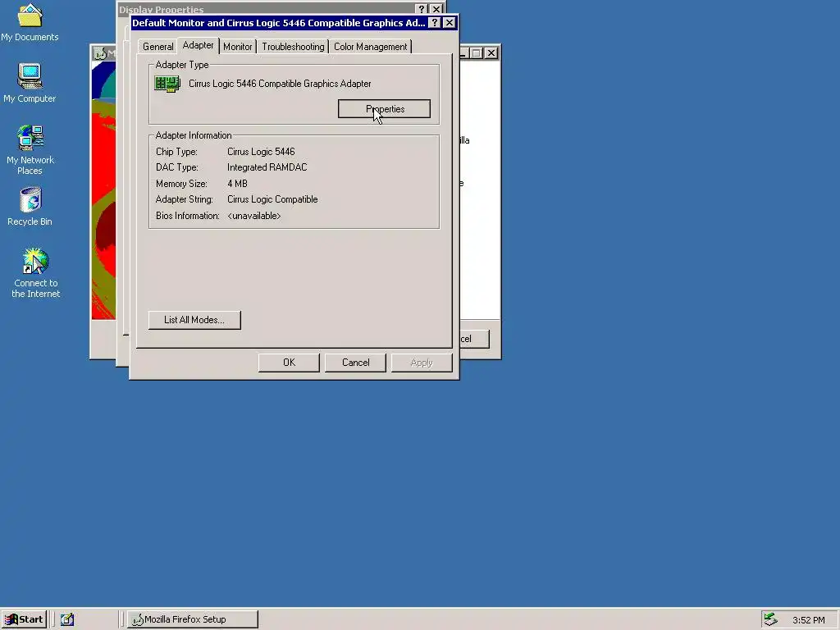Click the partially hidden Cancel button in Firefox Setup
Image resolution: width=840 pixels, height=630 pixels.
(x=474, y=339)
